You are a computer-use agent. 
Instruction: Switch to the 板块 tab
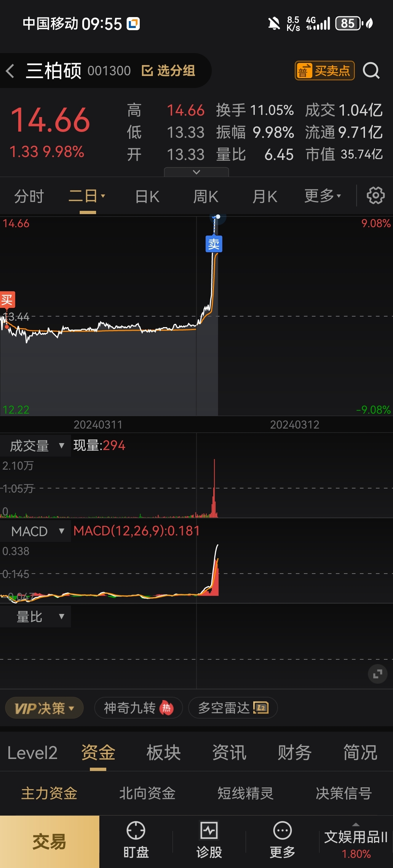click(164, 752)
